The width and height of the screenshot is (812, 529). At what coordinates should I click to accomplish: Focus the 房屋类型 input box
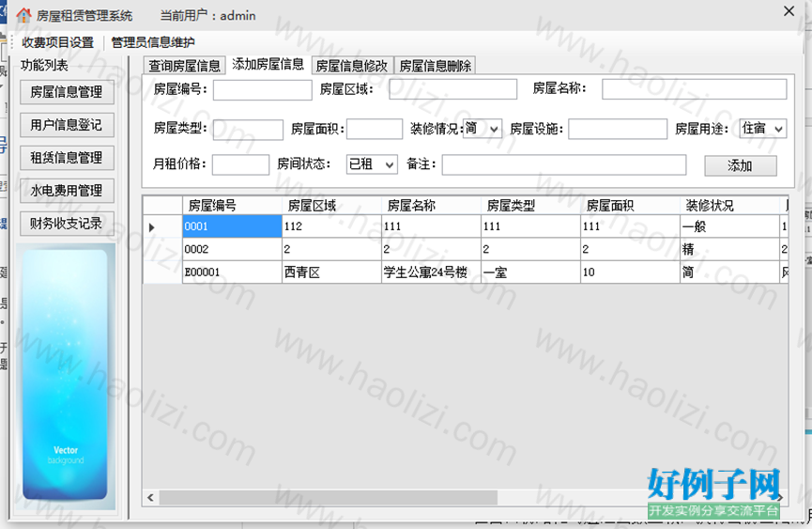[x=248, y=130]
